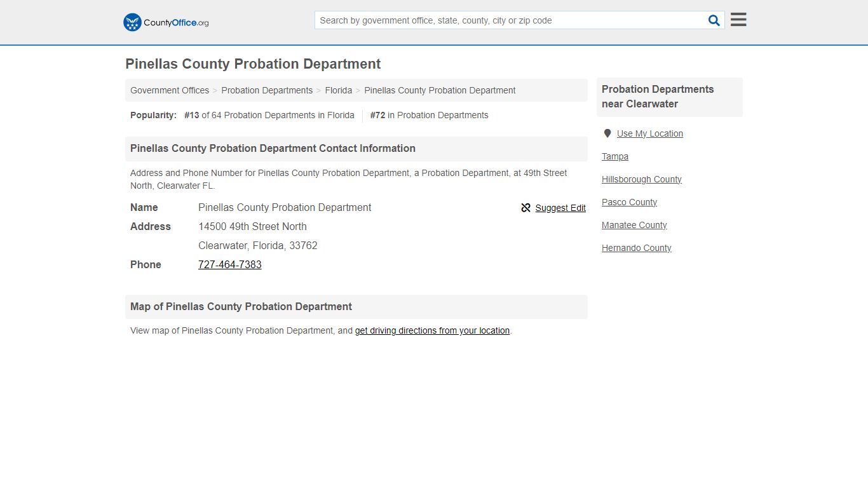Viewport: 868px width, 488px height.
Task: Click #72 in Probation Departments text
Action: pyautogui.click(x=430, y=115)
